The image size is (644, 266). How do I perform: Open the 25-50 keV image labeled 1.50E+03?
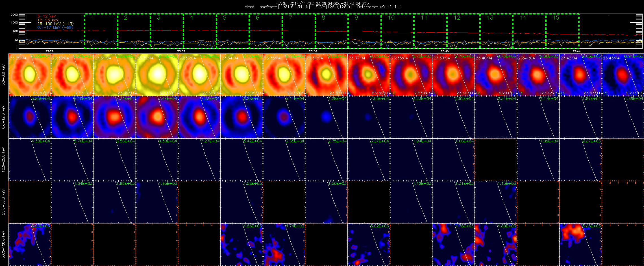(326, 202)
